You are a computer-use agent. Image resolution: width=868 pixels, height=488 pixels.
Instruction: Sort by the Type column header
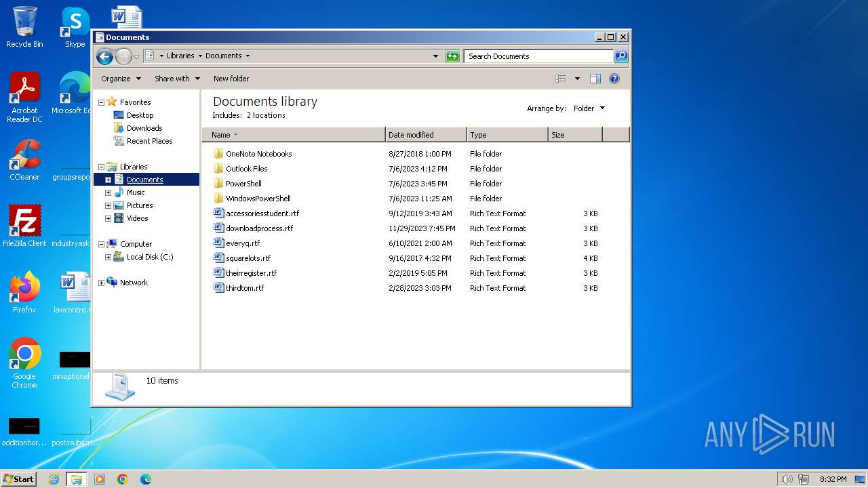[507, 135]
